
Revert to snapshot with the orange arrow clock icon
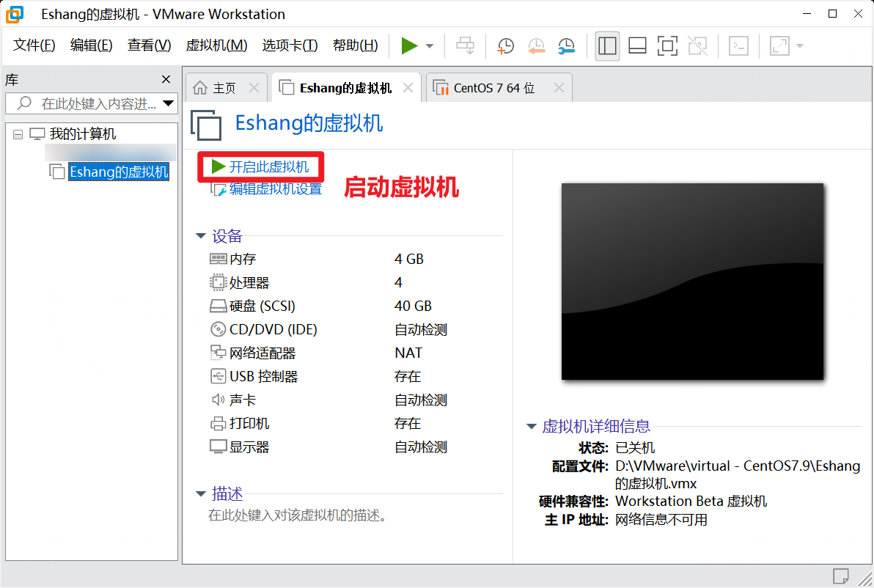click(x=536, y=45)
